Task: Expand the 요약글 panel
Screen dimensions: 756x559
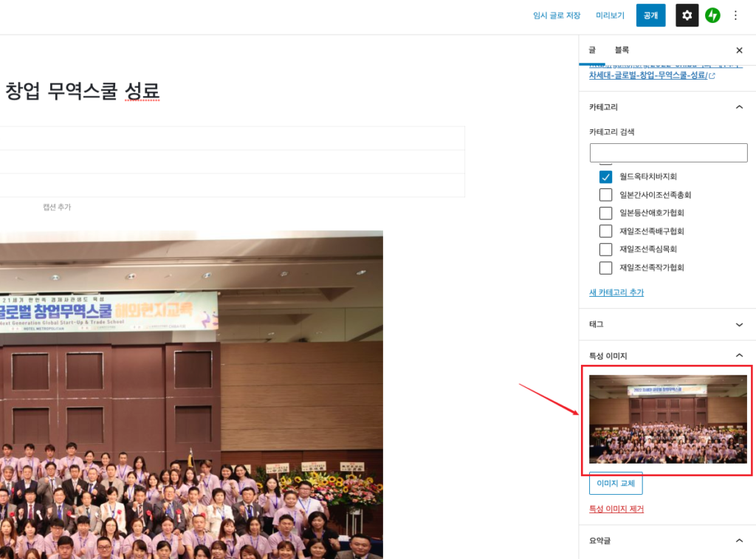Action: [739, 541]
